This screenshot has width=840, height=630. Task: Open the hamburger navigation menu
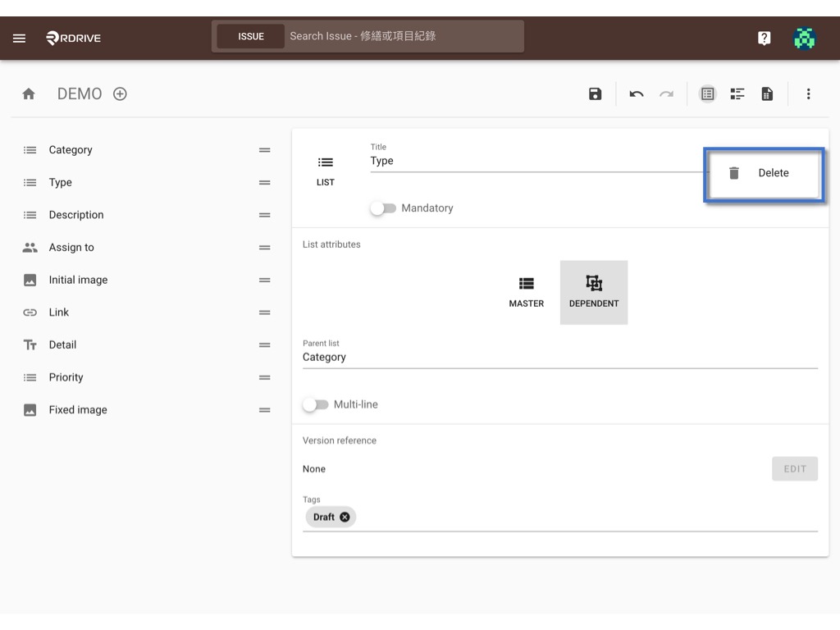click(20, 38)
